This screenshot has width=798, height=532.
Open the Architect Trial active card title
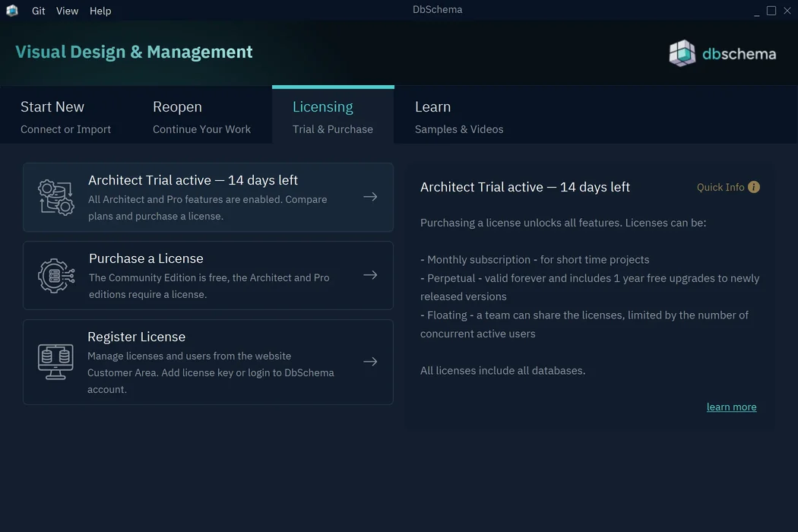click(193, 180)
